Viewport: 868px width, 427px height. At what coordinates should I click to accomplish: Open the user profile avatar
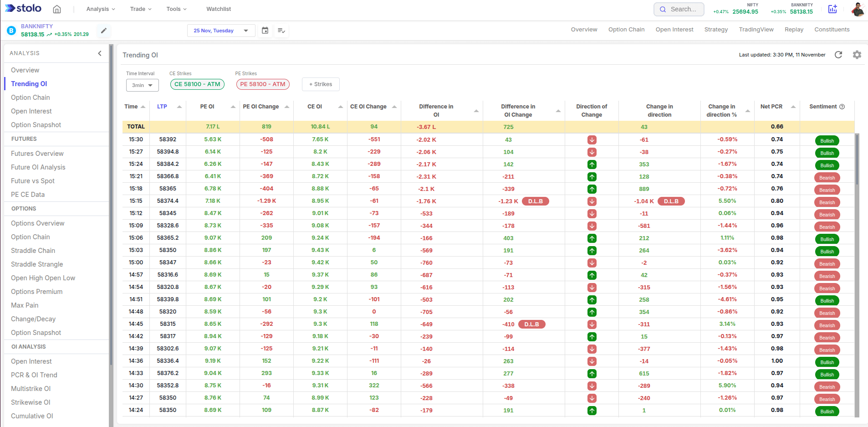tap(857, 9)
